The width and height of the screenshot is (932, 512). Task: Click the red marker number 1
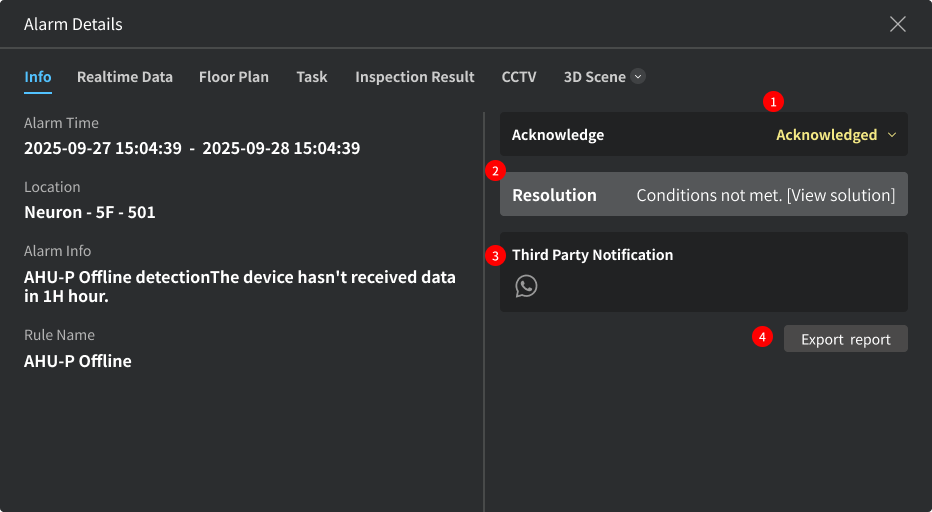[x=772, y=101]
